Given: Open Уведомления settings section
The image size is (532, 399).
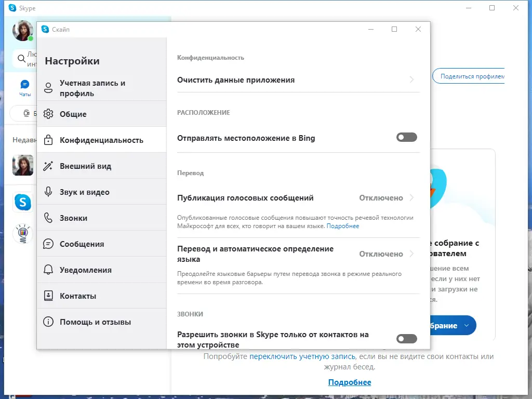Looking at the screenshot, I should 101,270.
